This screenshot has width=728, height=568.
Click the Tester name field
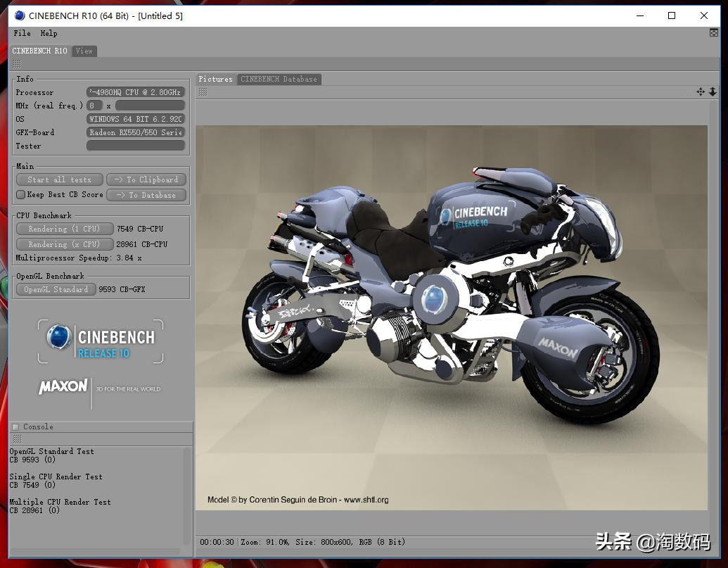point(136,146)
